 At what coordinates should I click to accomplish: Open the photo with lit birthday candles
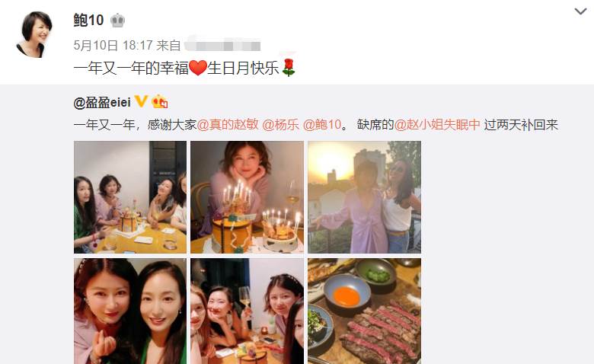pos(247,197)
